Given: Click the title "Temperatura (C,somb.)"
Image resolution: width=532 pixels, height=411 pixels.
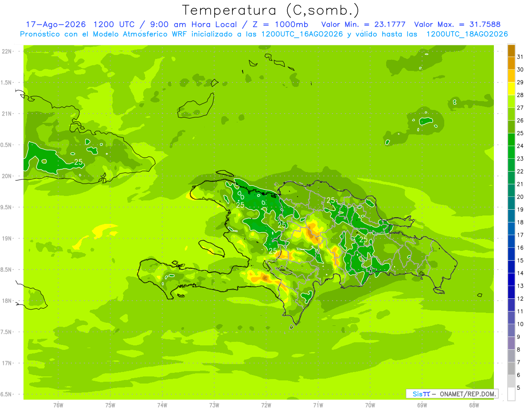Looking at the screenshot, I should pos(270,11).
